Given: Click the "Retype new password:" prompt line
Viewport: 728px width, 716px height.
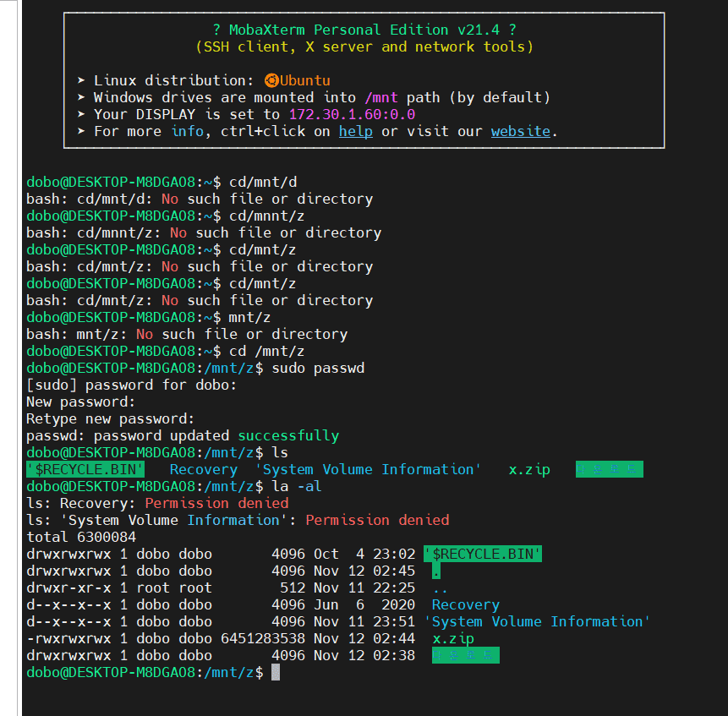Looking at the screenshot, I should click(111, 419).
